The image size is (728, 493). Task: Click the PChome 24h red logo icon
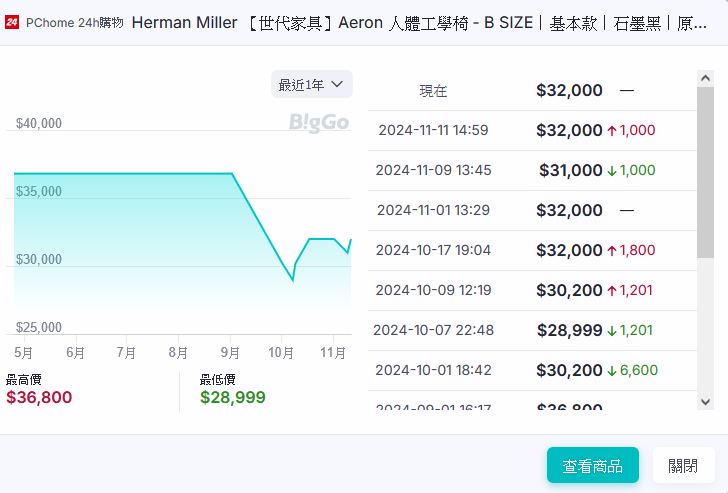(12, 22)
